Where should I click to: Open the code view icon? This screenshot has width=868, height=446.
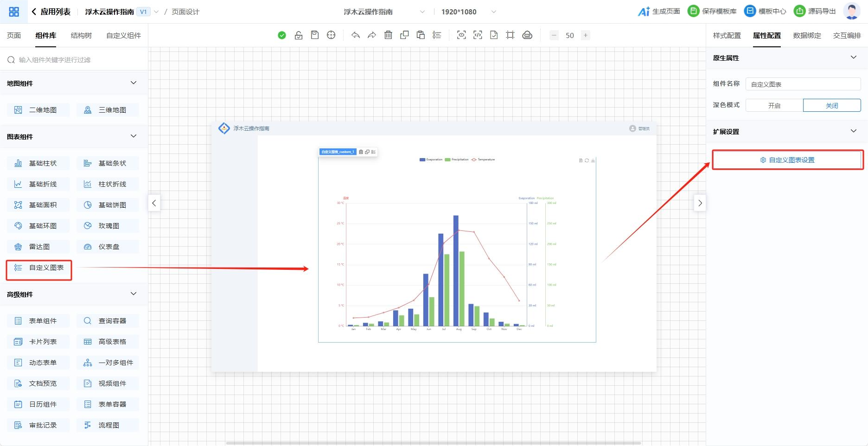478,35
